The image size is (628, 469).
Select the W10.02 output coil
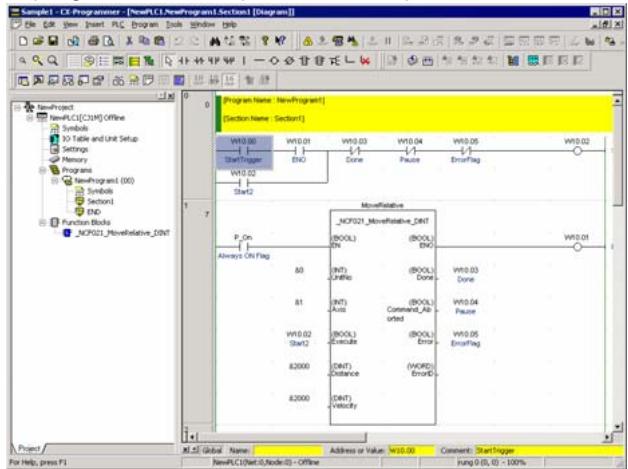click(x=577, y=151)
